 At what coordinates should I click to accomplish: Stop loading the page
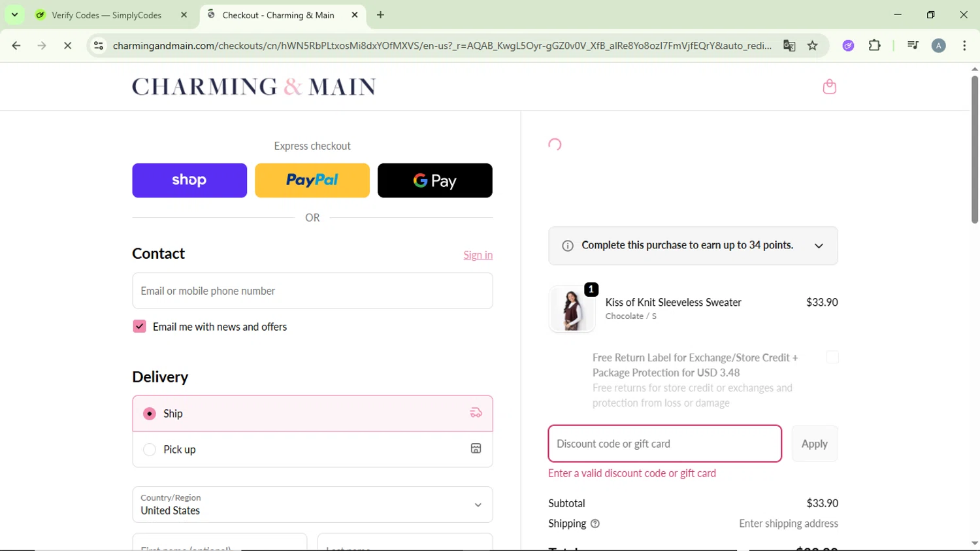67,46
